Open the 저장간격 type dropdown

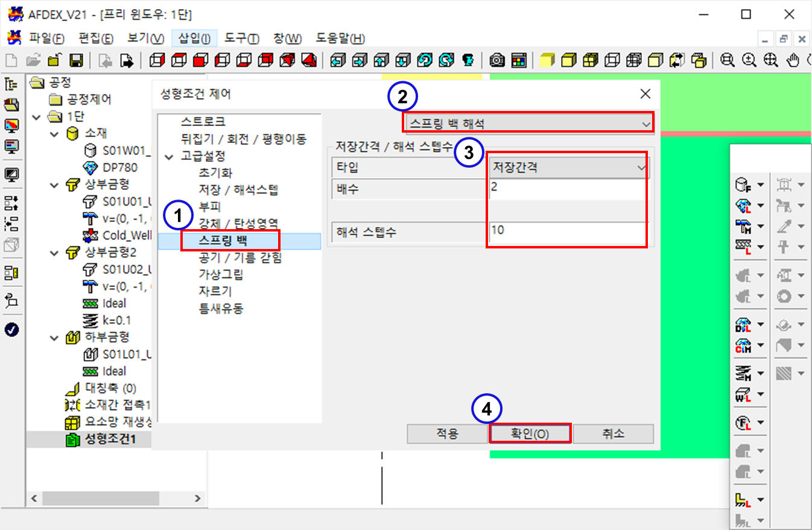click(x=566, y=168)
